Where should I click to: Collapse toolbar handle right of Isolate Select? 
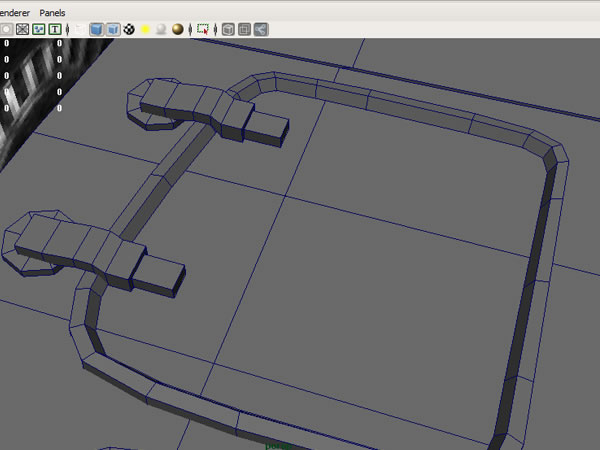click(x=216, y=29)
